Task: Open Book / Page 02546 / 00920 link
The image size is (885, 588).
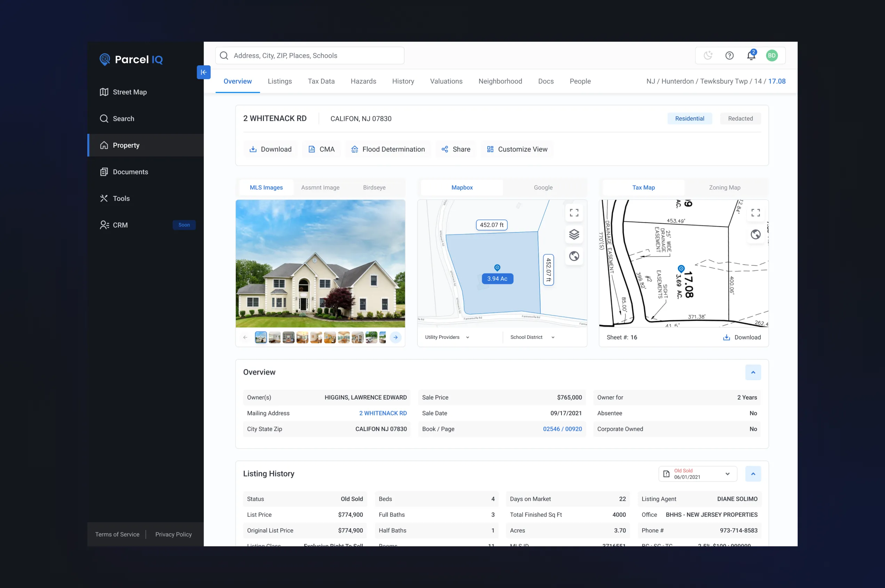Action: (x=562, y=428)
